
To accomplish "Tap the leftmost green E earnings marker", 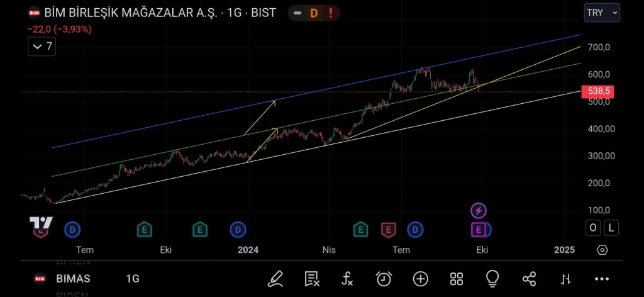I will [144, 230].
